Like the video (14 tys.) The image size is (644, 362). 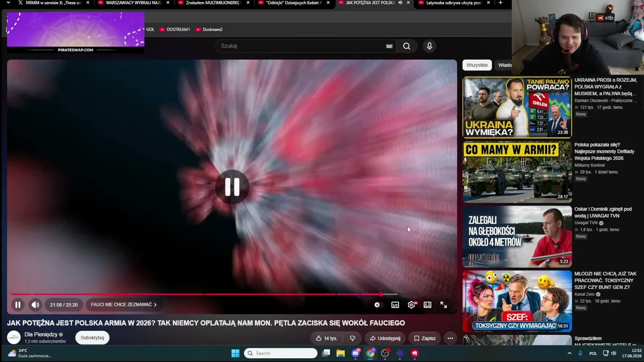[326, 338]
